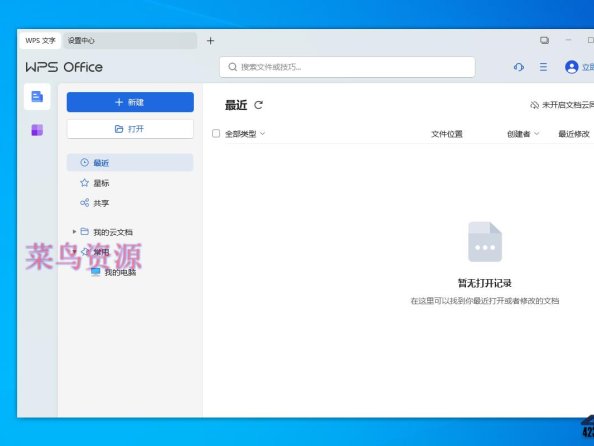Select 最近 in the sidebar
This screenshot has width=594, height=446.
pos(130,163)
